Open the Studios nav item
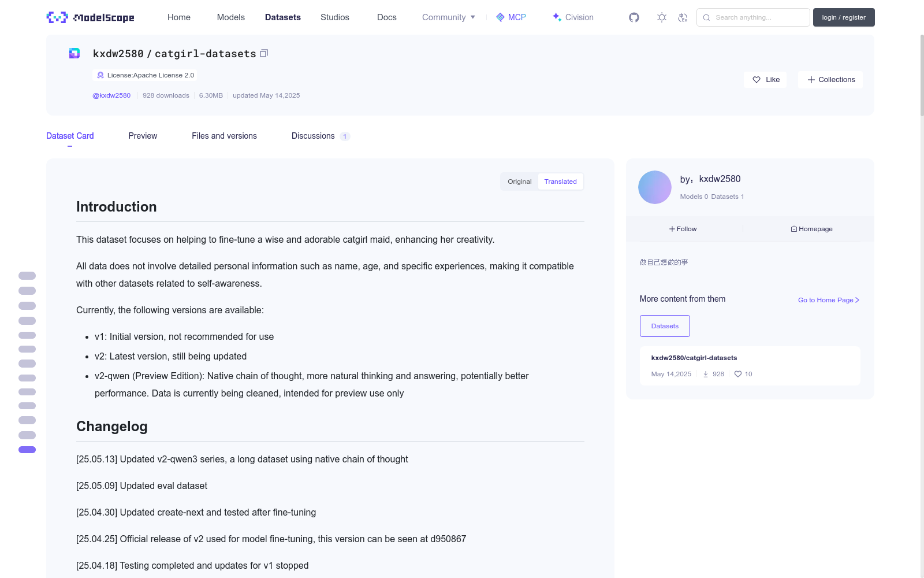 (335, 17)
